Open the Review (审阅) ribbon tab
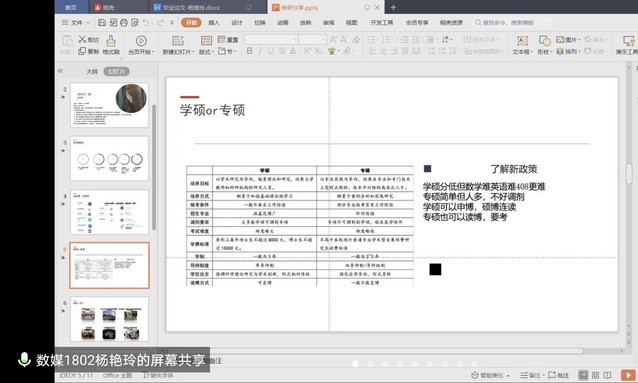Viewport: 638px width, 383px height. point(328,22)
